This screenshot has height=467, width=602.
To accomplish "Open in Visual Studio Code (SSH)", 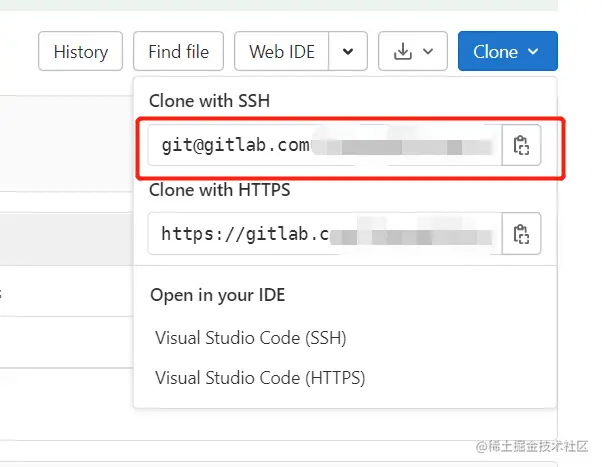I will click(251, 338).
